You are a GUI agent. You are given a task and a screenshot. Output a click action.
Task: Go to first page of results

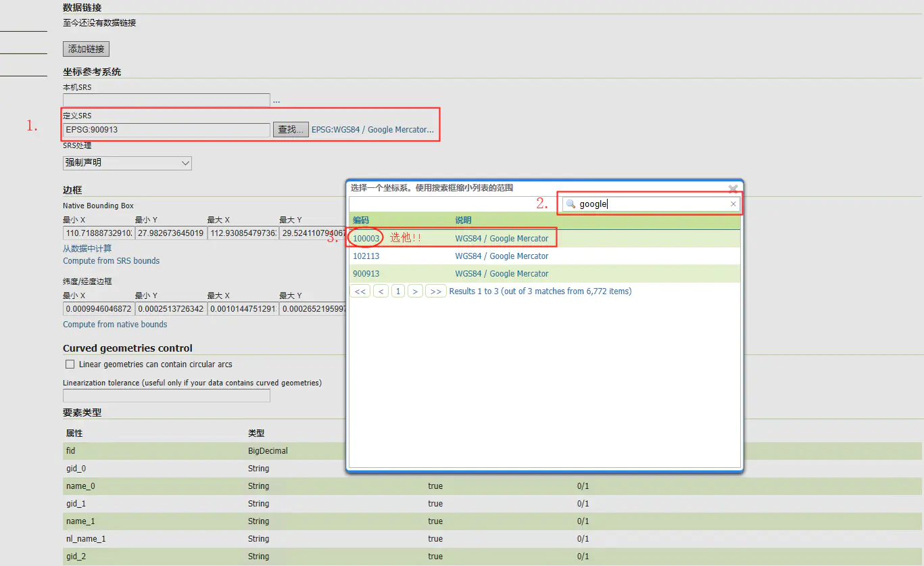360,291
